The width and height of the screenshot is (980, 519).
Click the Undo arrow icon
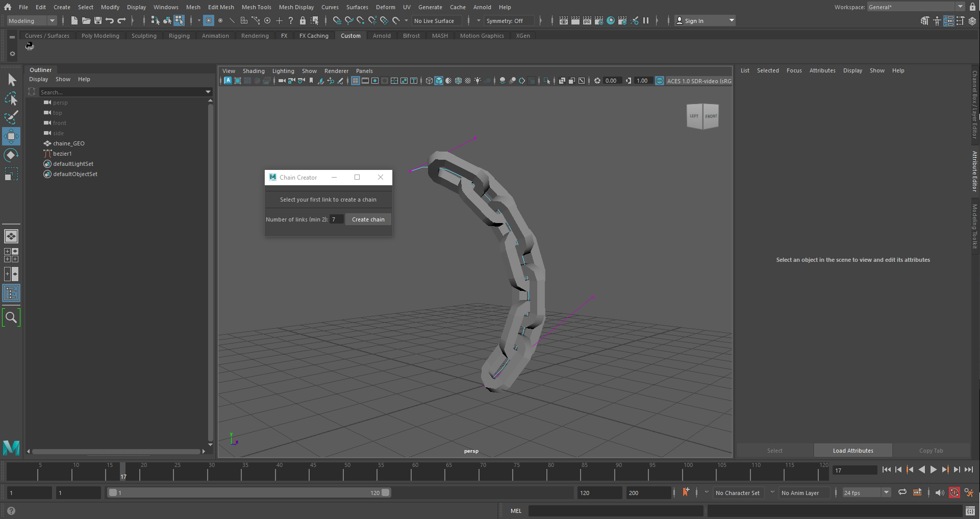click(x=110, y=20)
